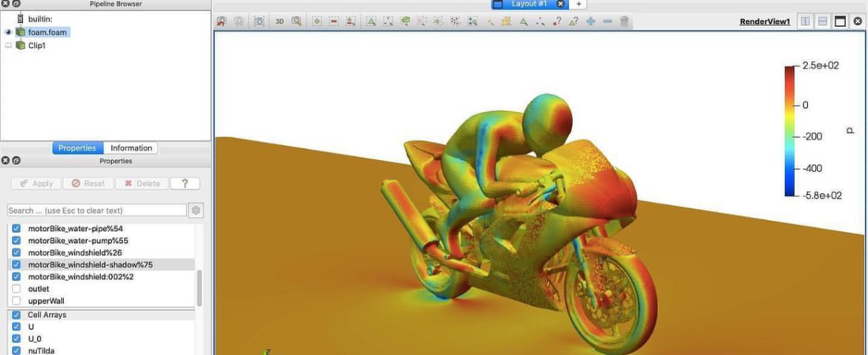Image resolution: width=868 pixels, height=355 pixels.
Task: Split RenderView1 horizontally
Action: [806, 21]
